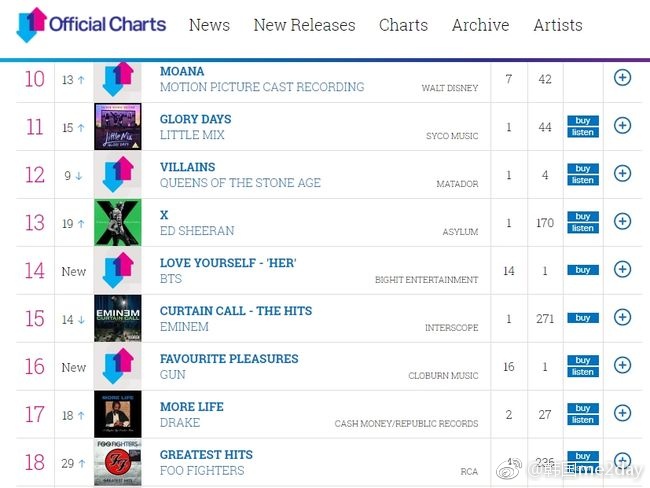Viewport: 650px width, 488px height.
Task: Expand the Glory Days row plus icon
Action: (x=622, y=125)
